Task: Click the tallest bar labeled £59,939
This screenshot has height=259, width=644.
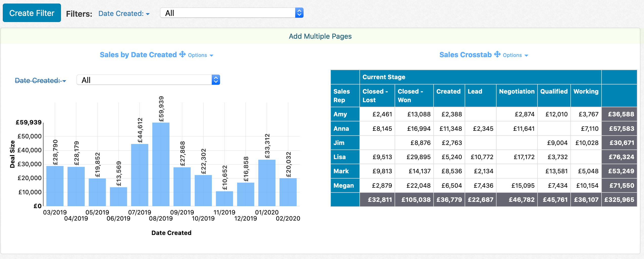Action: point(161,164)
